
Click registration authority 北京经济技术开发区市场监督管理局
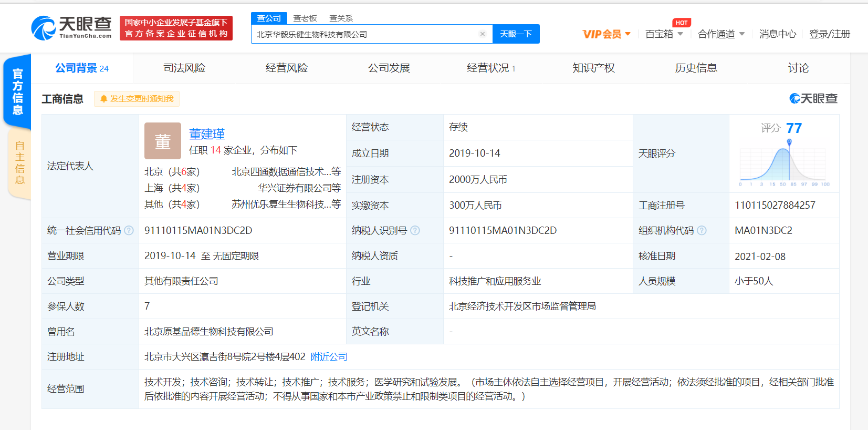tap(522, 306)
